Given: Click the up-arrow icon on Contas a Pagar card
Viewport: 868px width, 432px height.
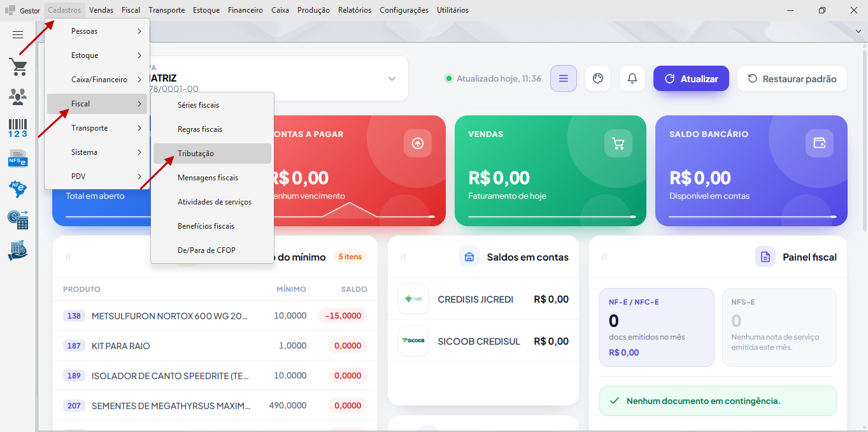Looking at the screenshot, I should coord(418,143).
